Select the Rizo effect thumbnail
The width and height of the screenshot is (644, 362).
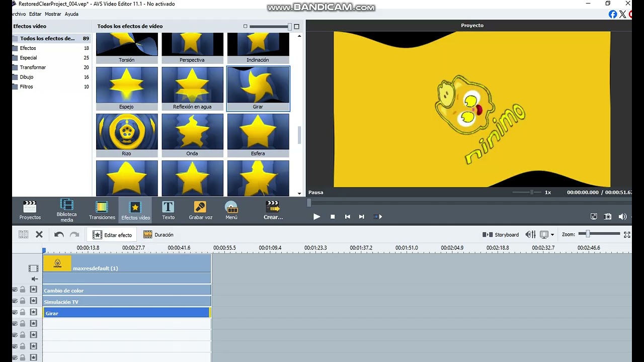(127, 135)
